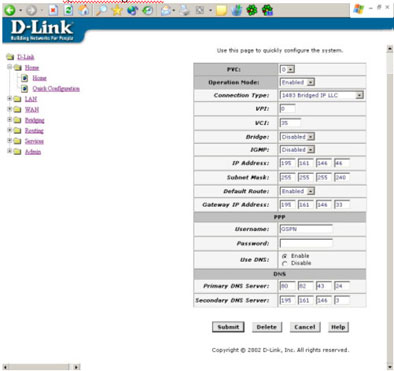
Task: Open the Home house icon in toolbar
Action: pyautogui.click(x=84, y=11)
